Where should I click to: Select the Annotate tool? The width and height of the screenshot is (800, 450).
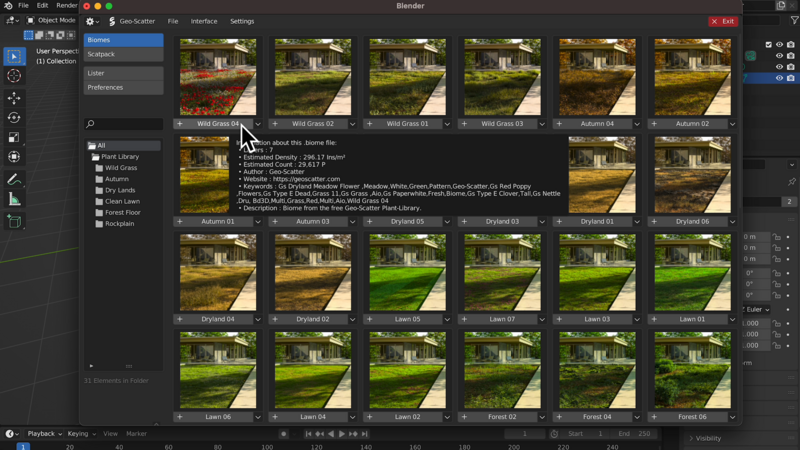[14, 180]
